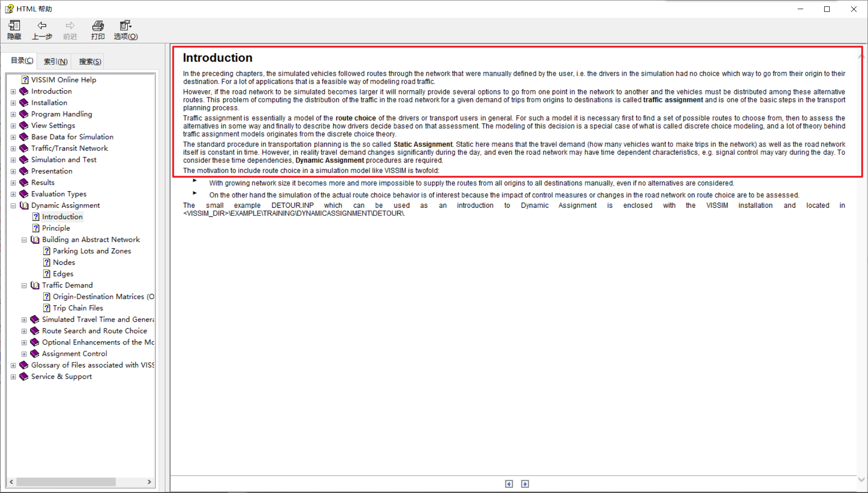Click the page icon beside Edges

(47, 274)
